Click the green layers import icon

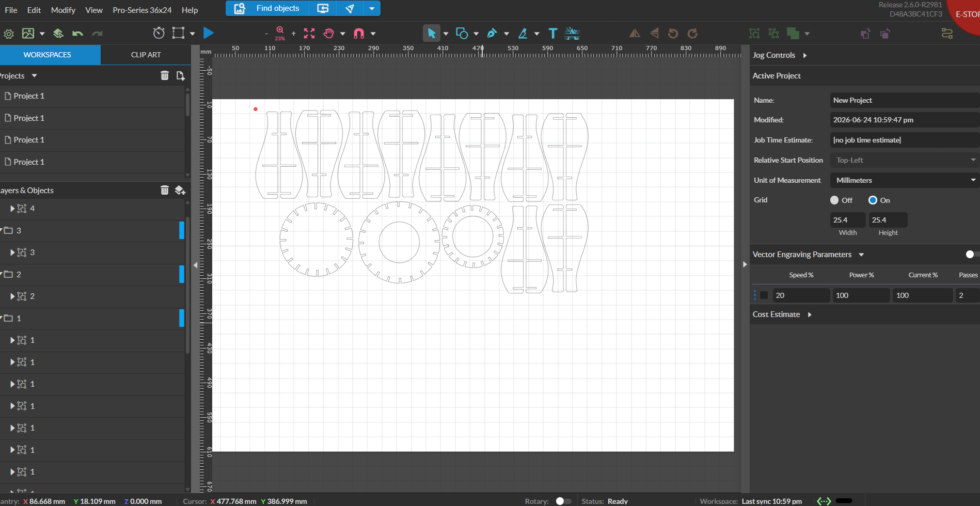tap(58, 34)
